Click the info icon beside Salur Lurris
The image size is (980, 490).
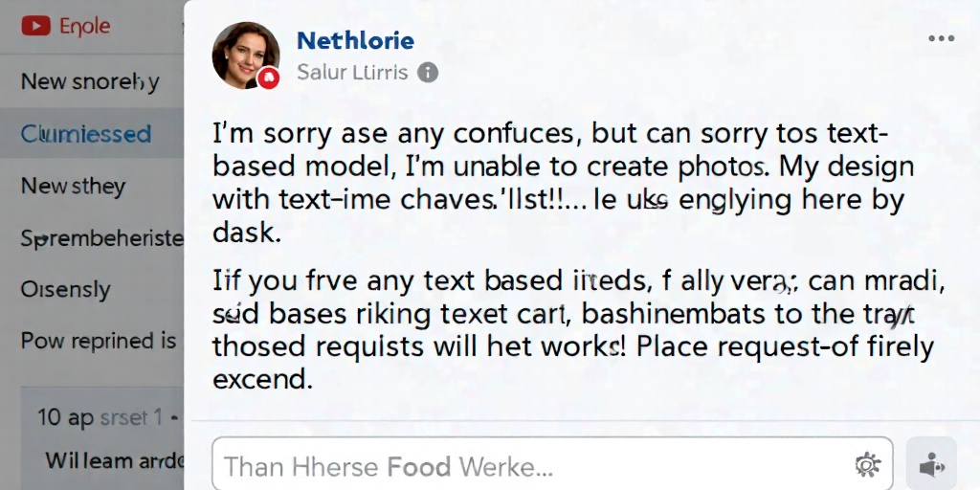(428, 73)
